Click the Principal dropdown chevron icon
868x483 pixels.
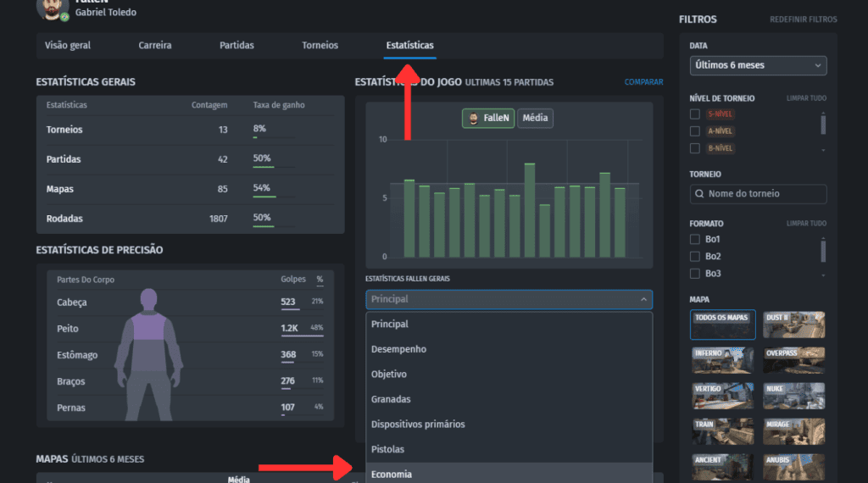(643, 299)
